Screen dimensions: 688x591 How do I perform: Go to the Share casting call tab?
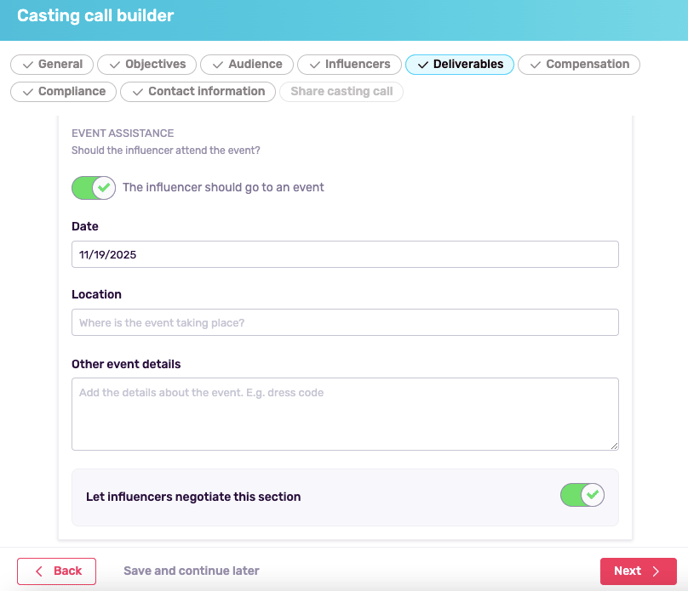tap(341, 92)
